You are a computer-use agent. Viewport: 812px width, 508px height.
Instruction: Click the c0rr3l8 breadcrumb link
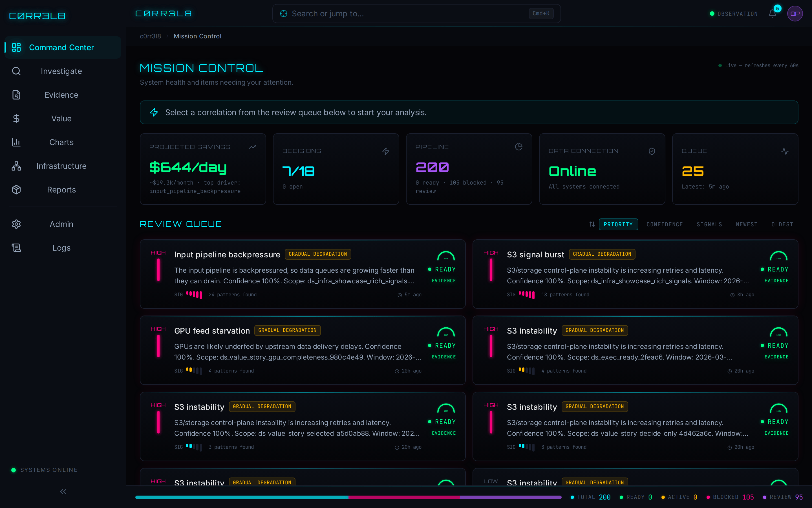tap(150, 36)
